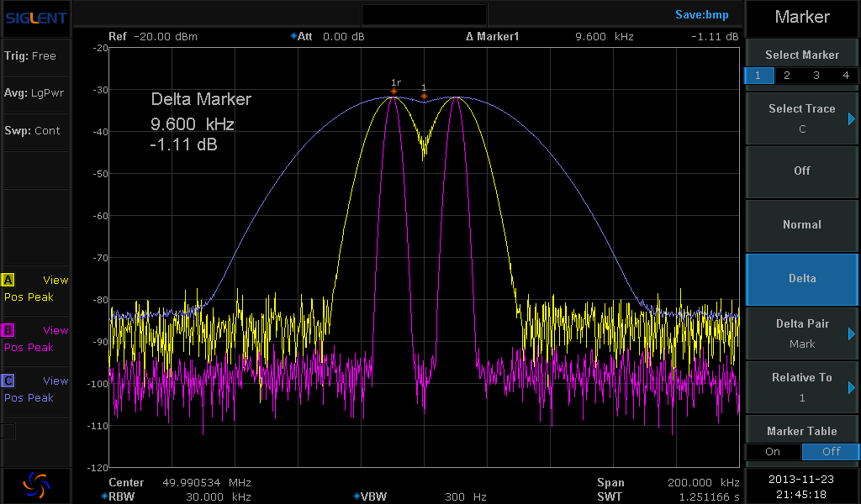Viewport: 861px width, 504px height.
Task: Select marker 2 in Select Marker row
Action: 787,76
